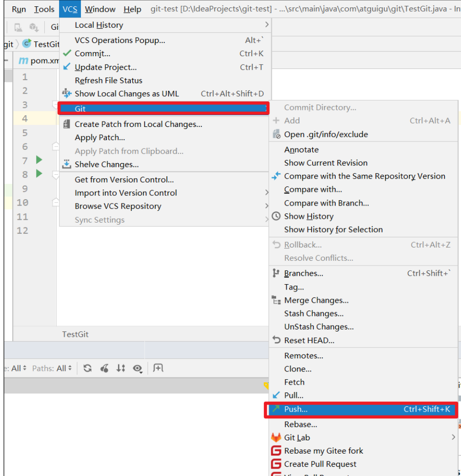Choose Create Patch from Local Changes...
This screenshot has width=461, height=476.
pos(165,124)
